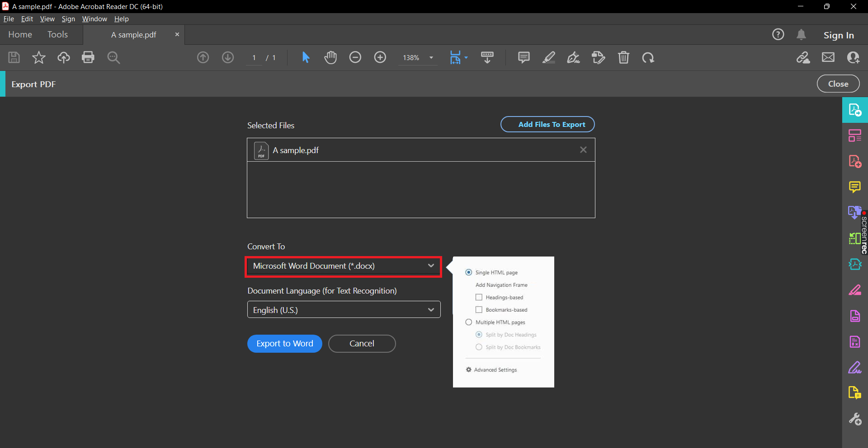This screenshot has height=448, width=868.
Task: Send file by email envelope icon
Action: point(828,57)
